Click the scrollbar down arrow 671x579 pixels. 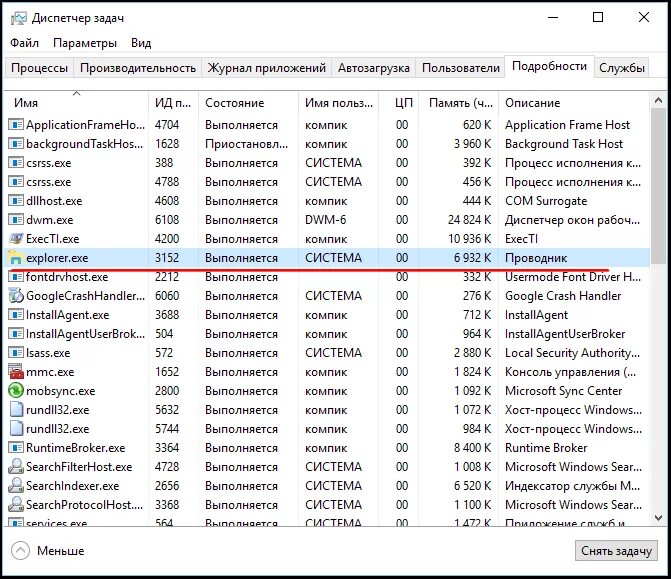(x=659, y=518)
